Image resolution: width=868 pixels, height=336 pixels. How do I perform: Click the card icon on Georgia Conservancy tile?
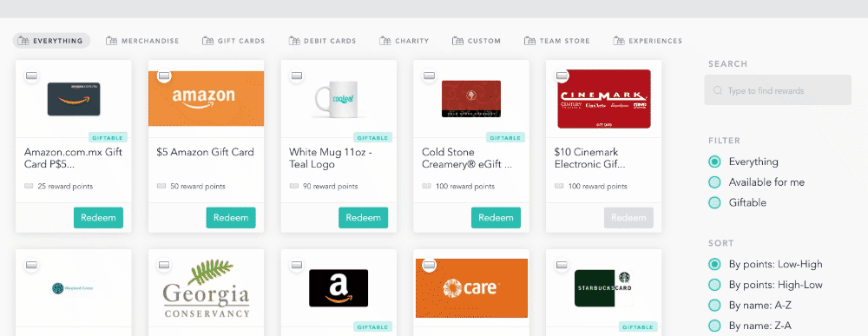(x=164, y=265)
